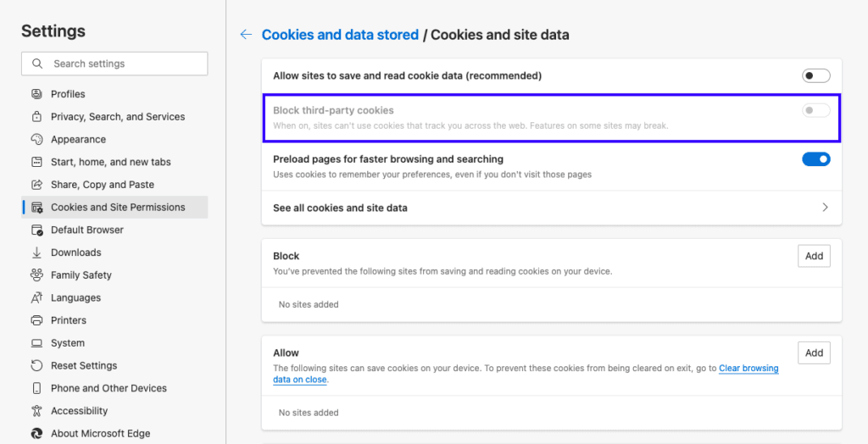The image size is (868, 444).
Task: Expand See all cookies and site data chevron
Action: [825, 208]
